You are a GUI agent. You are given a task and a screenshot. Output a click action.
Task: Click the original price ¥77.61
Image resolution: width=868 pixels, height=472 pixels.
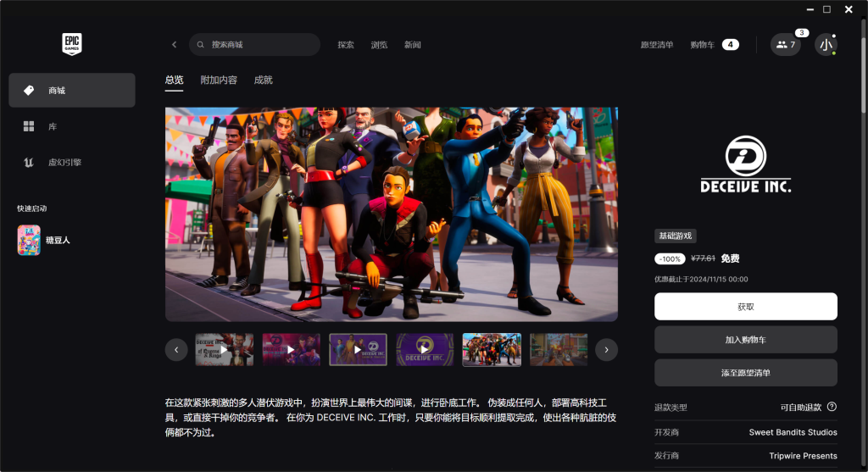pyautogui.click(x=703, y=258)
